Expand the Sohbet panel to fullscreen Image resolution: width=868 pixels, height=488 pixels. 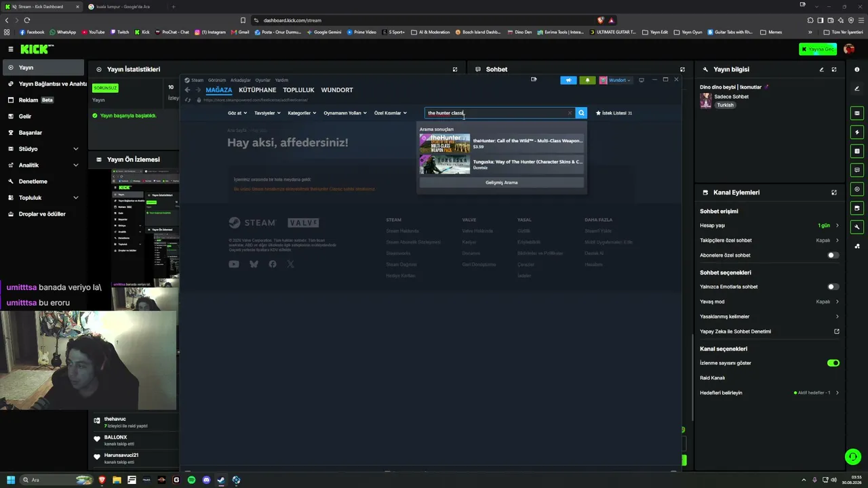pyautogui.click(x=682, y=69)
